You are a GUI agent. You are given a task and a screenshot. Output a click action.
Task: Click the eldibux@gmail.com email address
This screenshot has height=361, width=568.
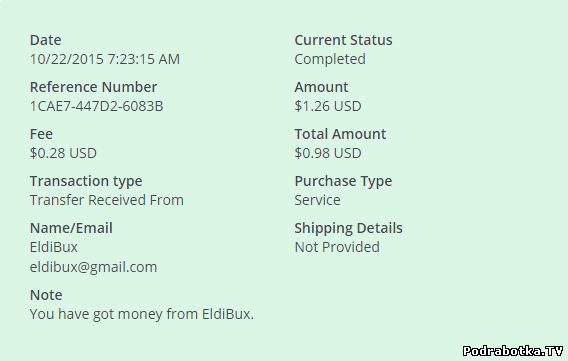point(93,268)
